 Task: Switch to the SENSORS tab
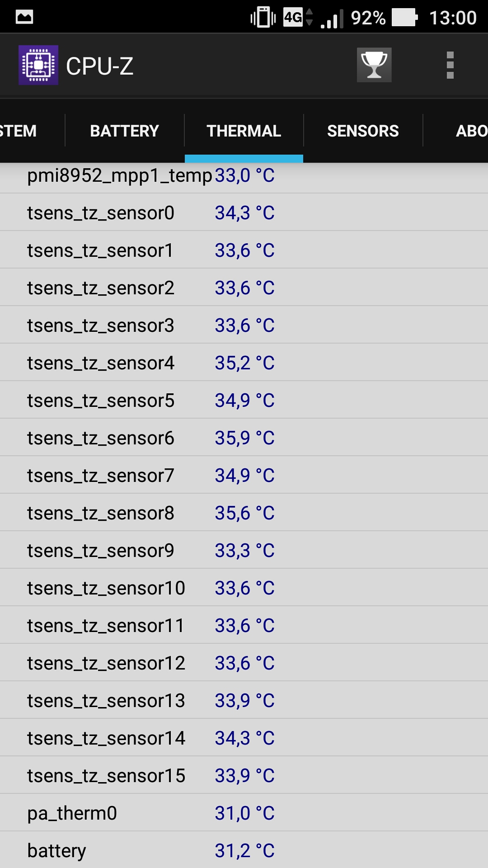pos(363,131)
